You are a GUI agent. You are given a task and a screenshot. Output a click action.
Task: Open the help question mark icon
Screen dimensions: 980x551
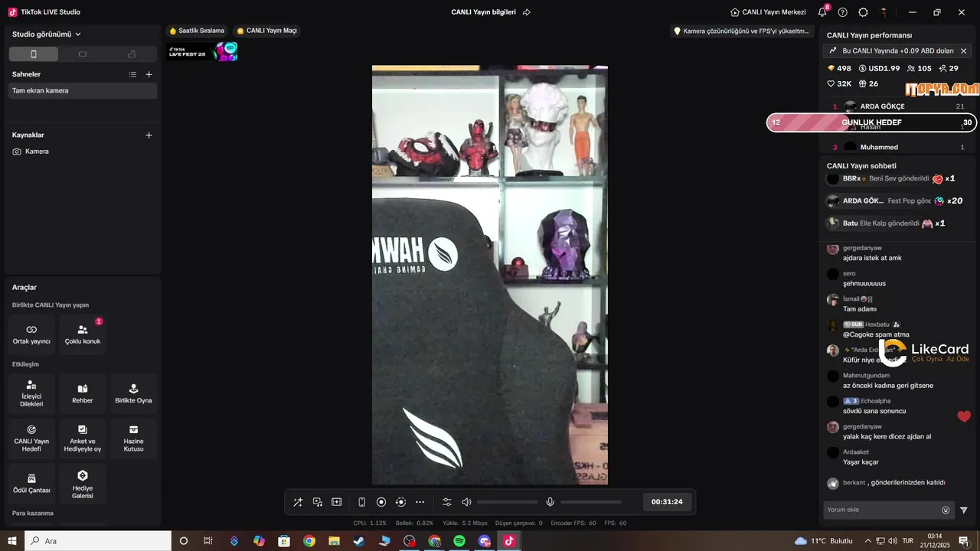point(843,12)
